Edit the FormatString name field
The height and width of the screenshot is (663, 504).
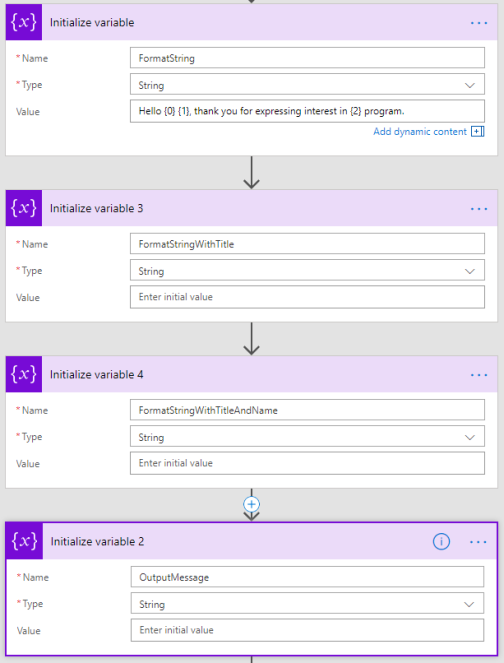pos(307,58)
